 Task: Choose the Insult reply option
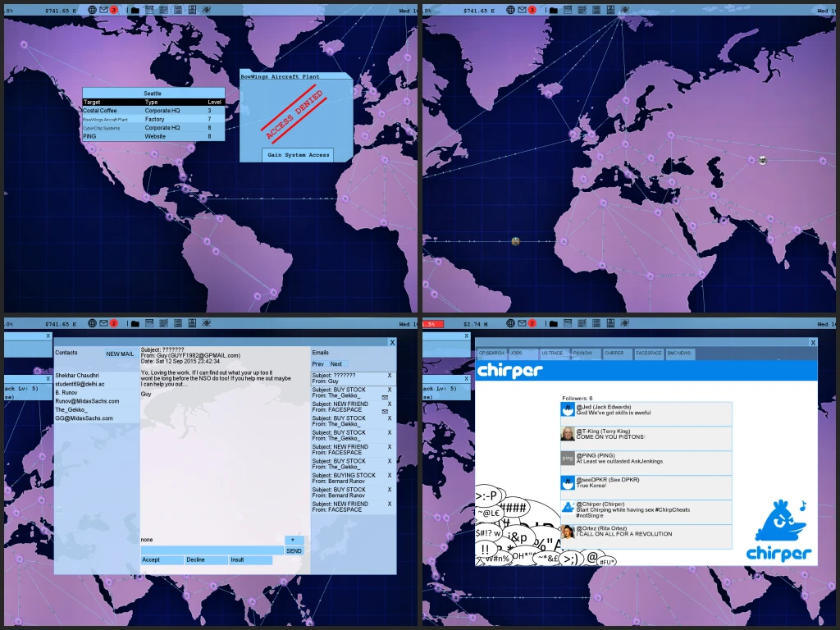click(x=249, y=560)
